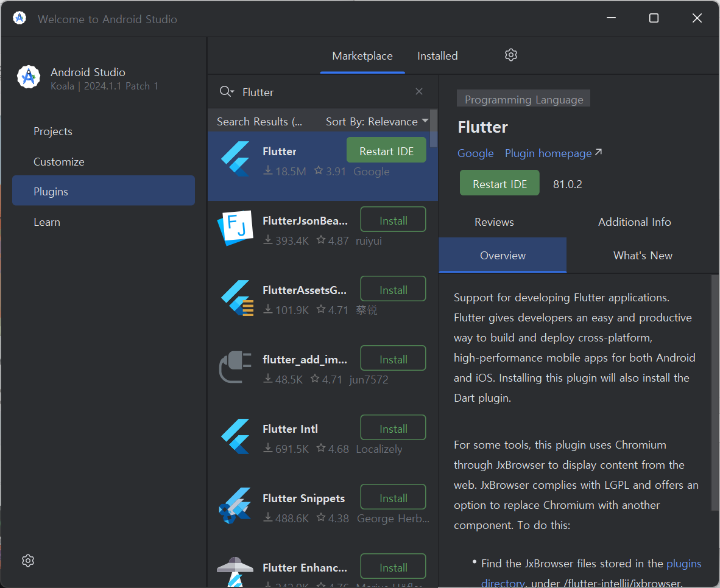This screenshot has width=720, height=588.
Task: Click the Programming Language tag
Action: tap(523, 99)
